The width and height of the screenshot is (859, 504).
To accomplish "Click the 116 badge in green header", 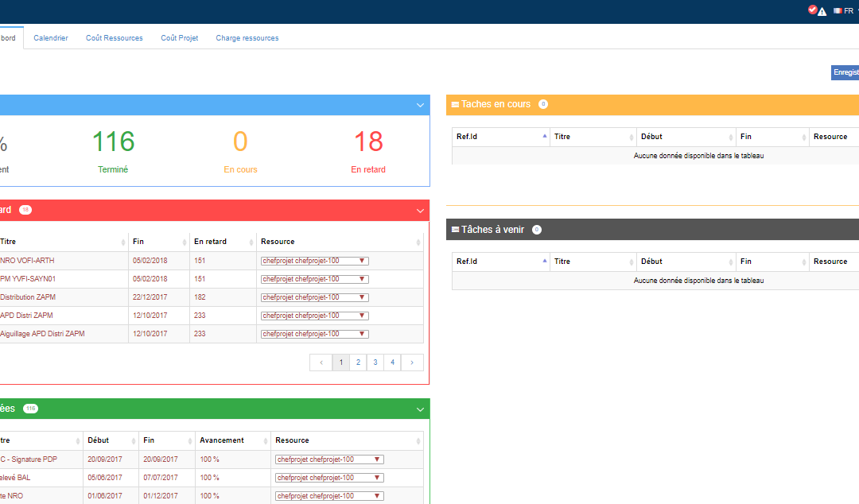I will (x=31, y=409).
